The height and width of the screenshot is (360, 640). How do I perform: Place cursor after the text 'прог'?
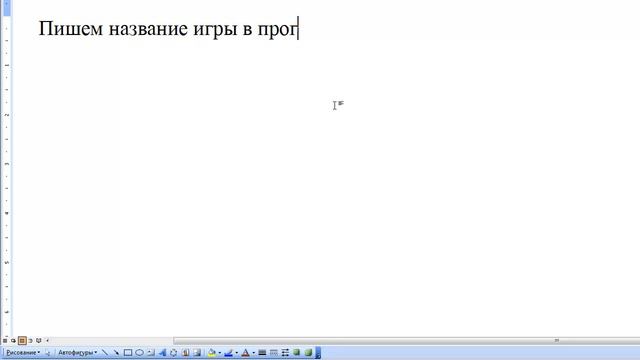pyautogui.click(x=298, y=29)
